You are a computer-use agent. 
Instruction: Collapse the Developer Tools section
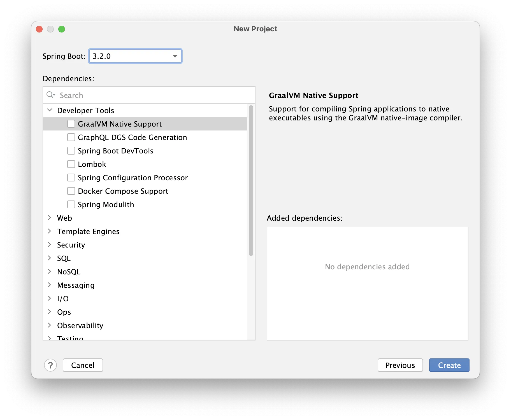pos(50,110)
